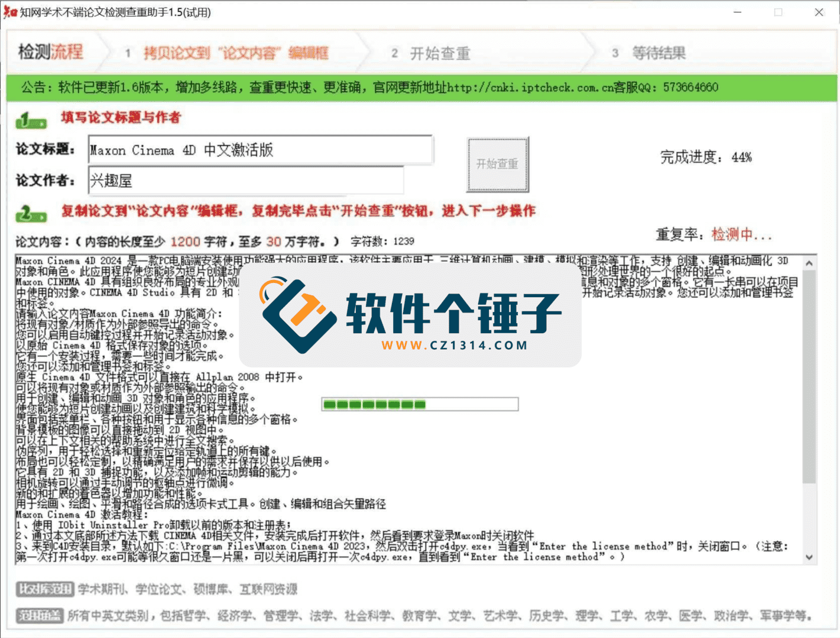Screen dimensions: 840x638
Task: Click the 字符数: 1239 counter
Action: [382, 242]
